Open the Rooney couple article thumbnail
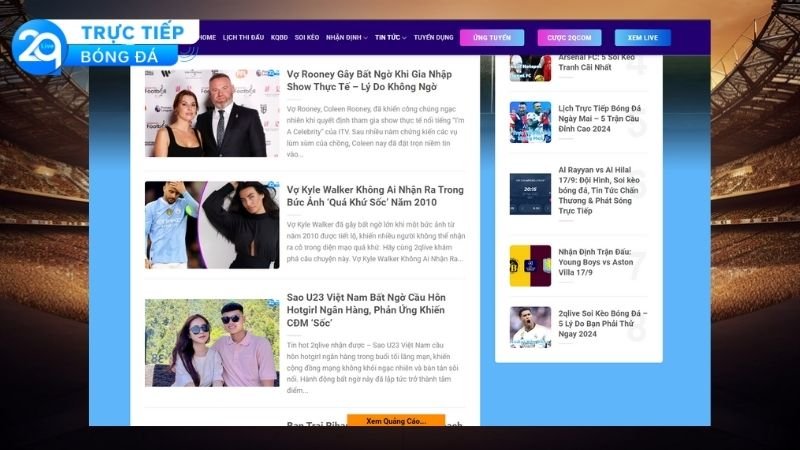The image size is (800, 450). tap(212, 113)
